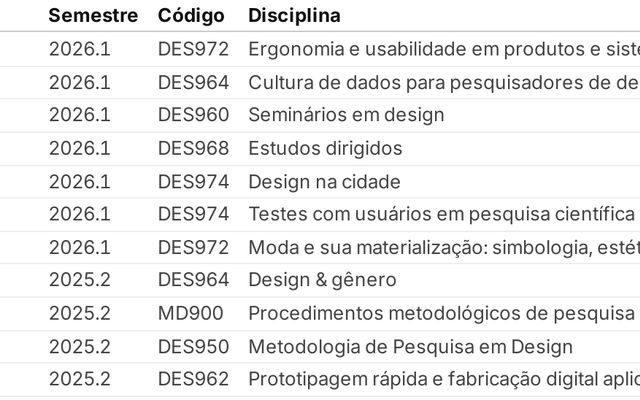
Task: Click the Código column header
Action: click(191, 16)
